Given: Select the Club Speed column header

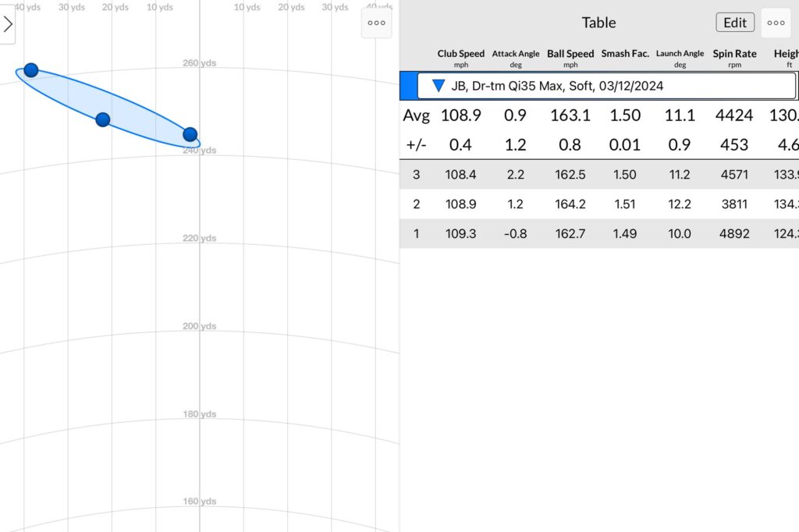Looking at the screenshot, I should (x=460, y=58).
